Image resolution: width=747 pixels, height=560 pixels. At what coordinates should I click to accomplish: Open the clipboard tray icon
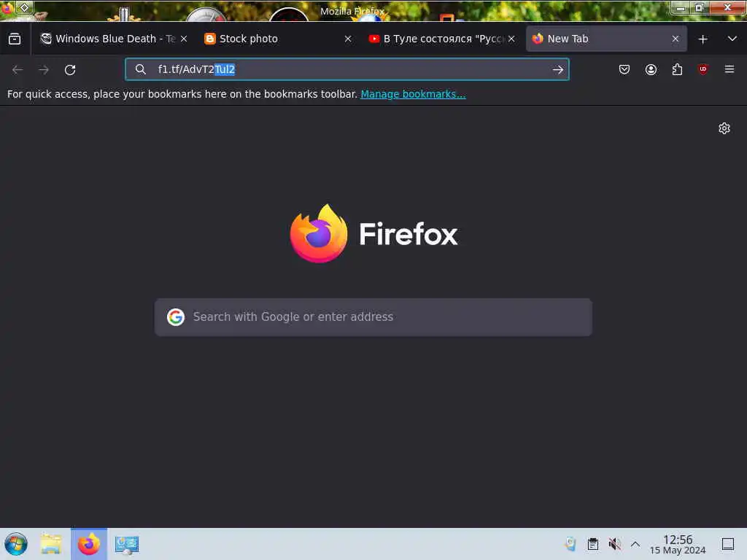[592, 544]
